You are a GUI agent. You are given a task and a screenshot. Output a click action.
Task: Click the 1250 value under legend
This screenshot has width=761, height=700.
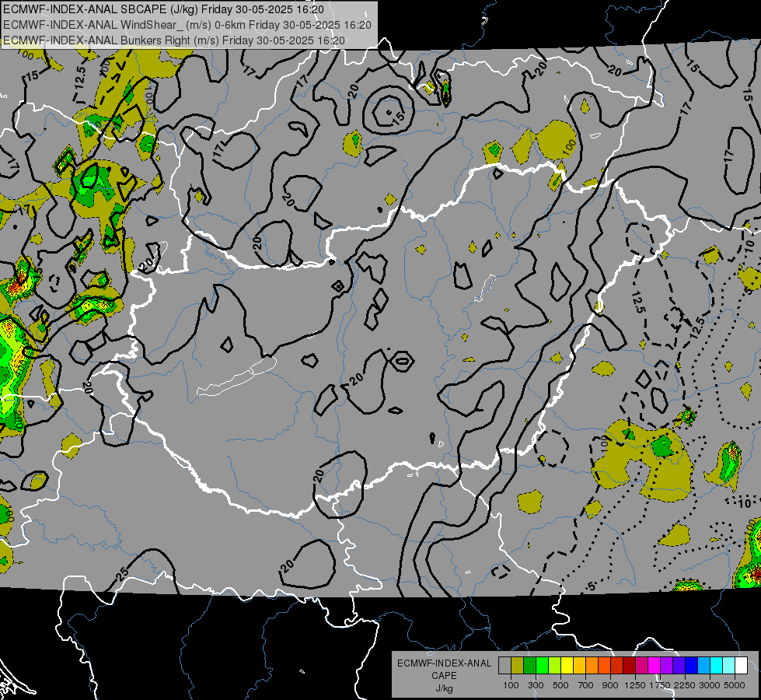[635, 685]
